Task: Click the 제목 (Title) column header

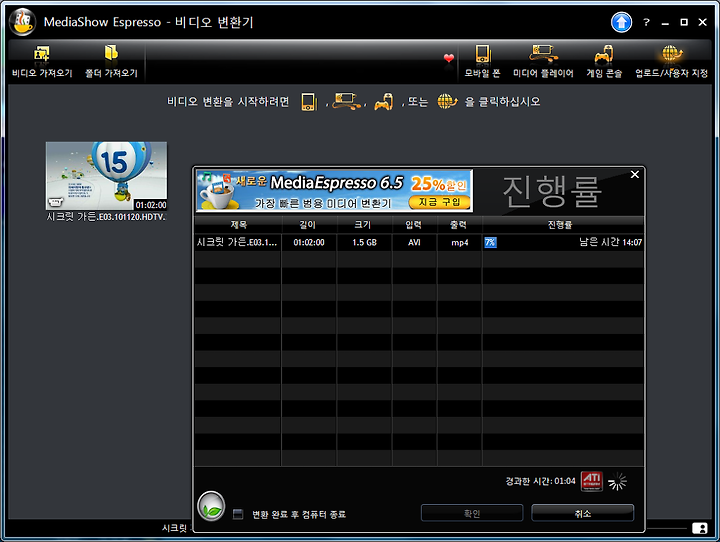Action: tap(238, 225)
